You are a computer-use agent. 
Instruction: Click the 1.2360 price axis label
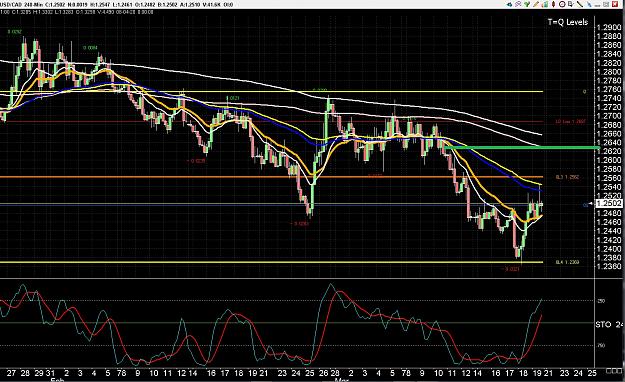[609, 266]
